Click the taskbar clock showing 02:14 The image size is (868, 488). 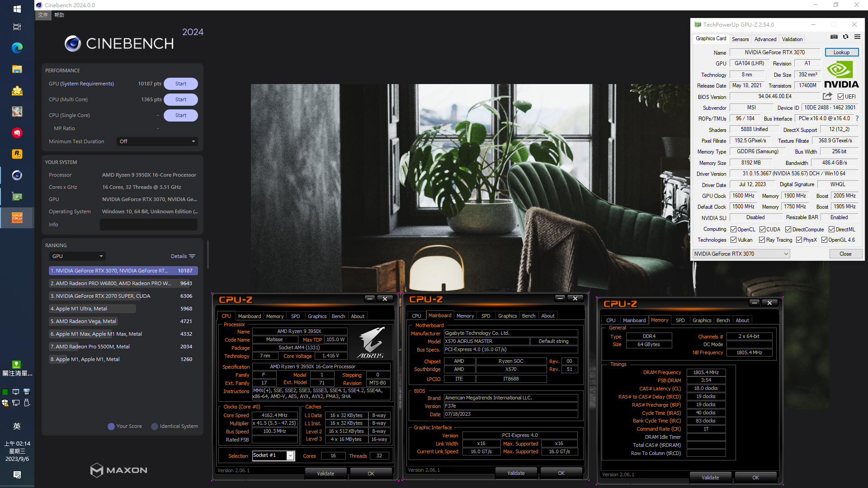point(17,451)
